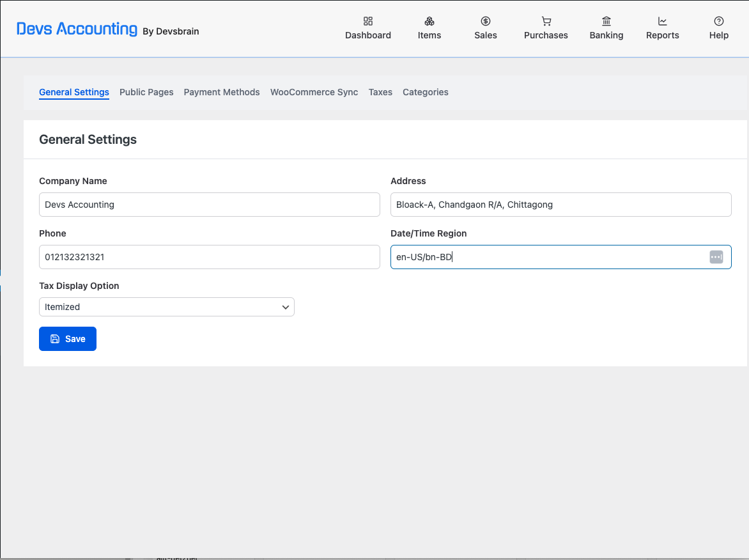Click the Banking menu label
This screenshot has height=560, width=749.
(606, 35)
